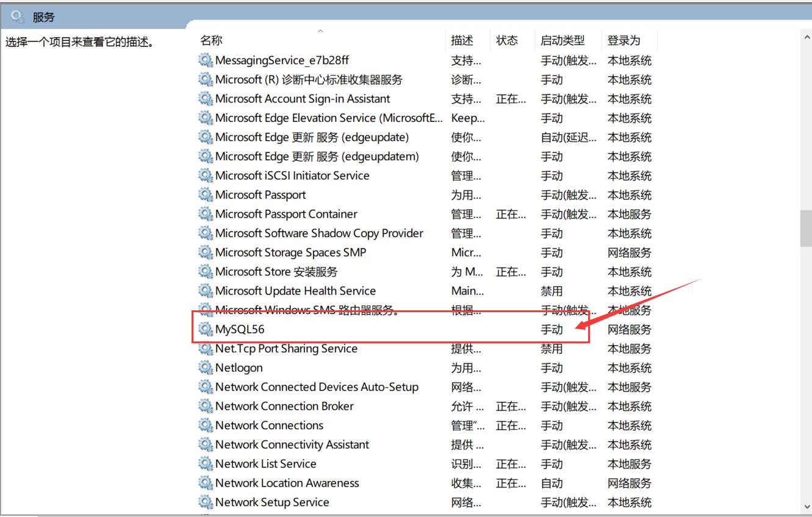The height and width of the screenshot is (517, 812).
Task: Click 禁用 startup type of Net.Tcp Port Sharing
Action: pyautogui.click(x=552, y=349)
